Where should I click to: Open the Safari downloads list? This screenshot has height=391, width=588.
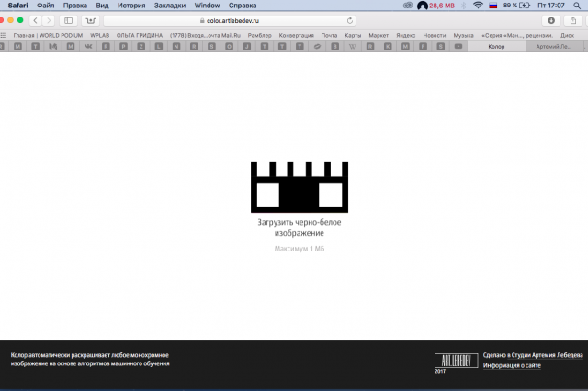pyautogui.click(x=551, y=20)
